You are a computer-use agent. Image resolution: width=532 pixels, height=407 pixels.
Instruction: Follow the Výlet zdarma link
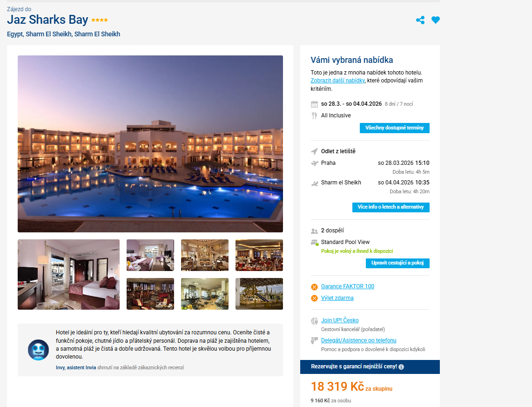337,298
